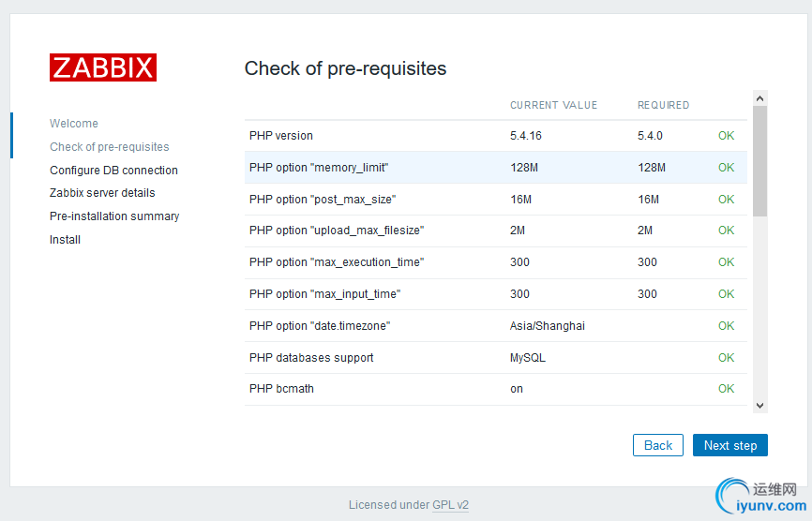Select the PHP option "memory_limit" row
Viewport: 812px width, 521px height.
495,168
